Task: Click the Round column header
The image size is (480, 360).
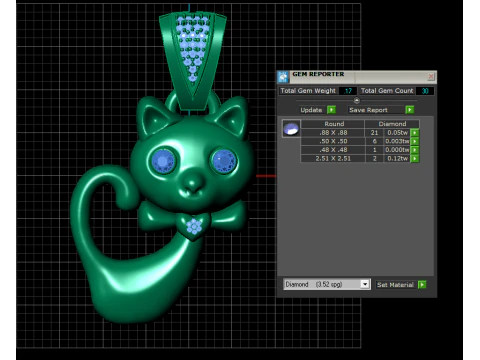Action: (334, 124)
